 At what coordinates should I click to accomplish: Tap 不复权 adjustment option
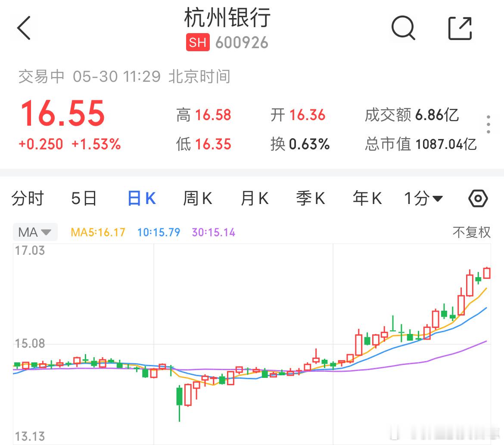[x=472, y=232]
